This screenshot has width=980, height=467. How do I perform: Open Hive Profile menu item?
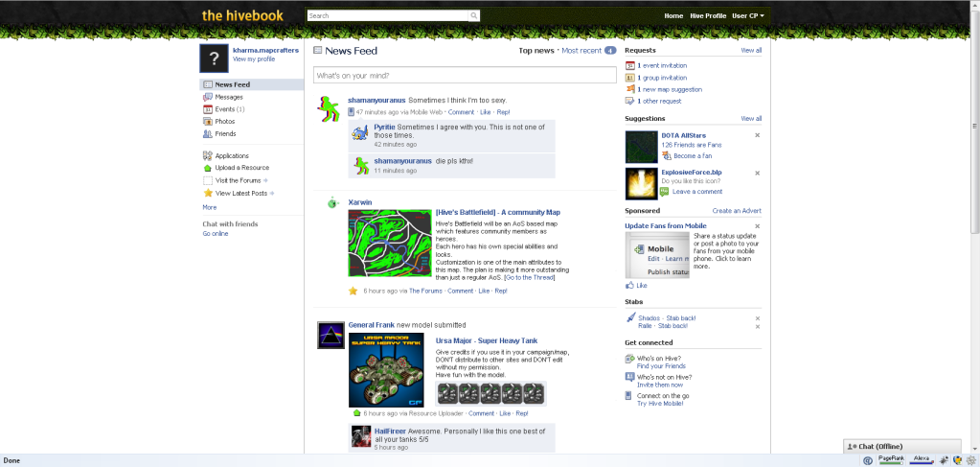pos(708,15)
